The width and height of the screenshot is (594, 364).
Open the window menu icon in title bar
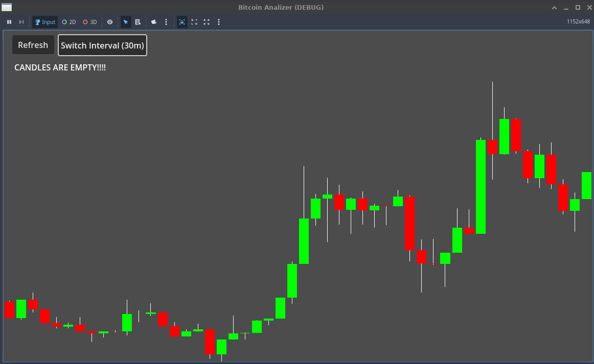pyautogui.click(x=7, y=7)
